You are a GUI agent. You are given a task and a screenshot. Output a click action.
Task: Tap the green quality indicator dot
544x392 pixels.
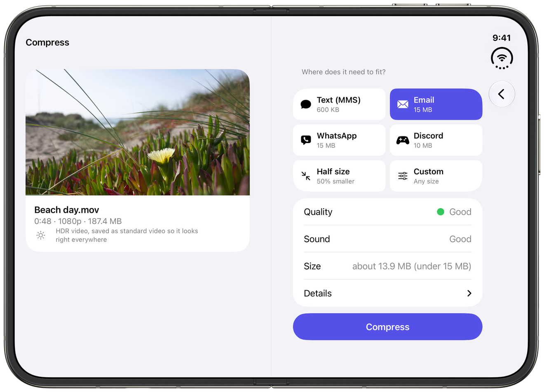point(441,212)
